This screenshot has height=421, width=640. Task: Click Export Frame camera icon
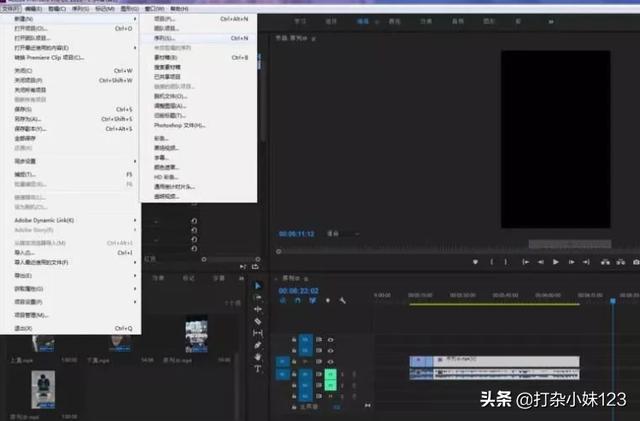pos(636,262)
